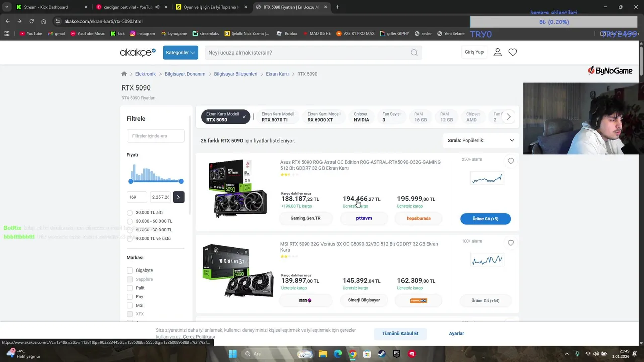The width and height of the screenshot is (644, 362).
Task: Open the user account icon
Action: coord(497,52)
